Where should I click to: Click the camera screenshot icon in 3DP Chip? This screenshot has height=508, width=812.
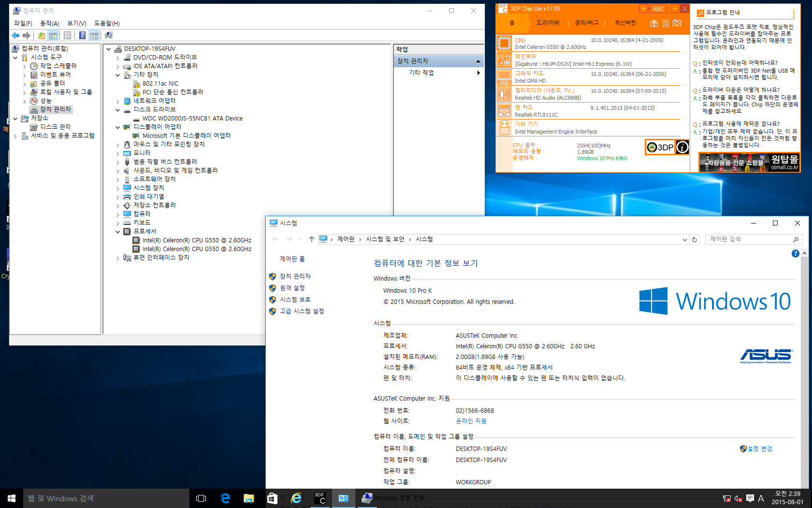(677, 23)
